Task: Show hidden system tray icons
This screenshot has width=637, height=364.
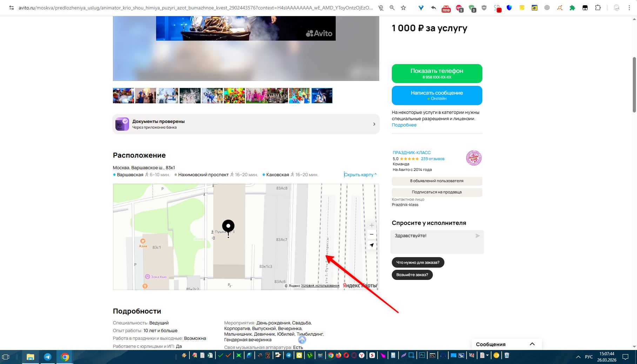Action: pos(578,357)
